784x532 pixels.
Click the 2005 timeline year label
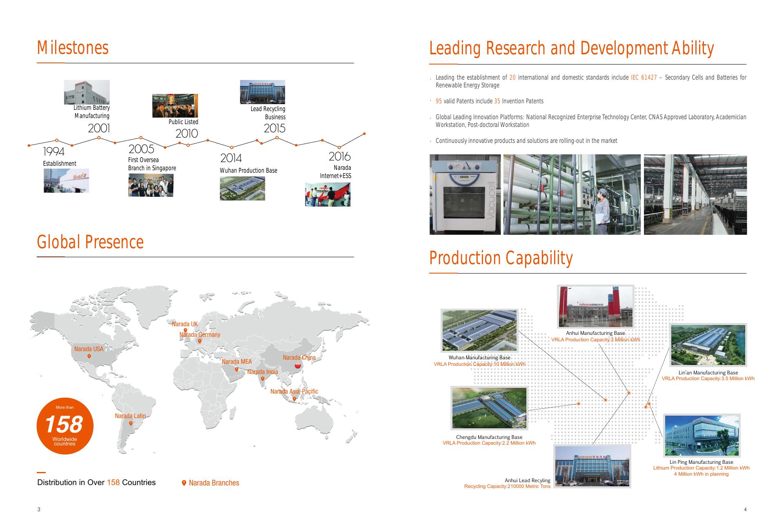point(141,149)
